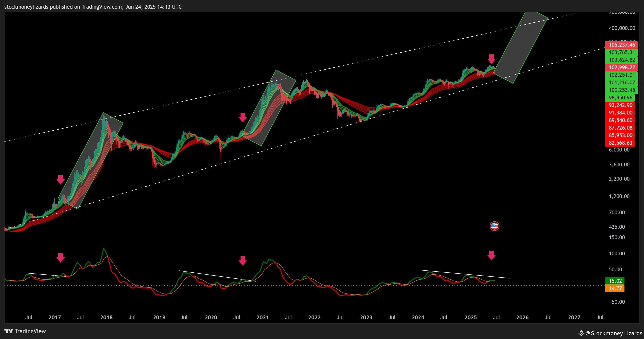This screenshot has width=644, height=339.
Task: Click the orange 14.77 indicator value label
Action: (x=615, y=288)
